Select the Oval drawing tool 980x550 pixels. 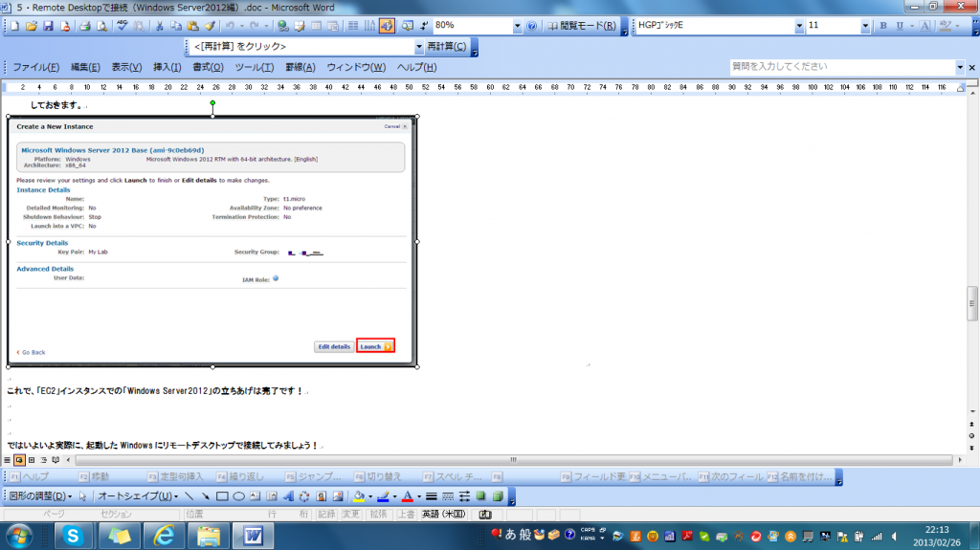238,496
